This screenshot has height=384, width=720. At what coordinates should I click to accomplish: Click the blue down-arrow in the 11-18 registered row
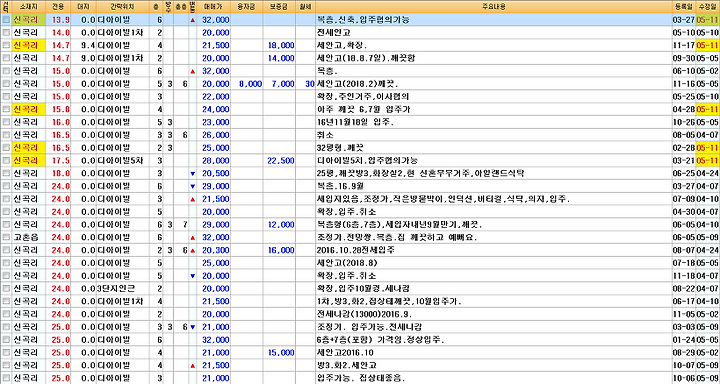192,276
